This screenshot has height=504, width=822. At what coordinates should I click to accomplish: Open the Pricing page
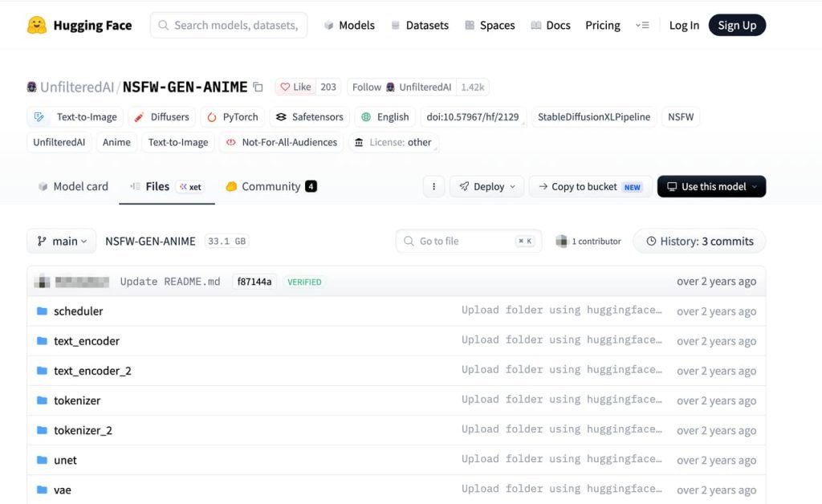(602, 25)
